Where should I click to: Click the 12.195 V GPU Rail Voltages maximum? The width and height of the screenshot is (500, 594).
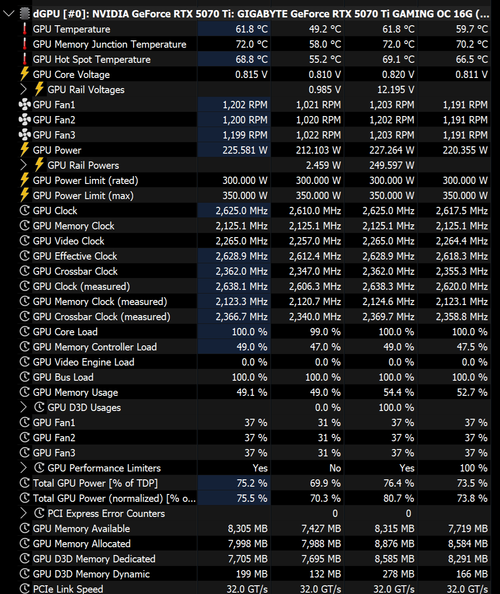coord(395,90)
